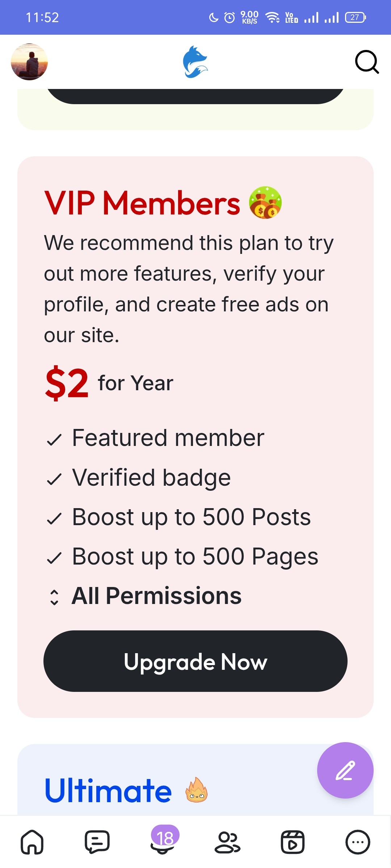Open notifications with 18 badge
391x868 pixels.
[163, 841]
